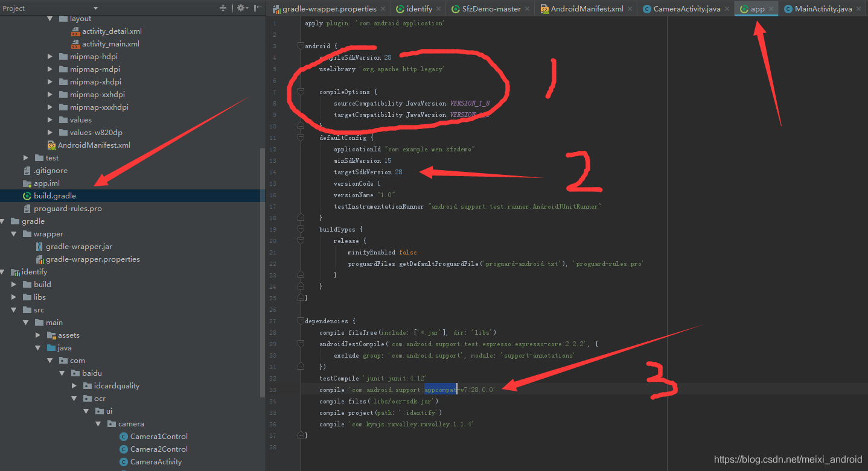Click the build.gradle Gradle icon in tree

click(27, 196)
